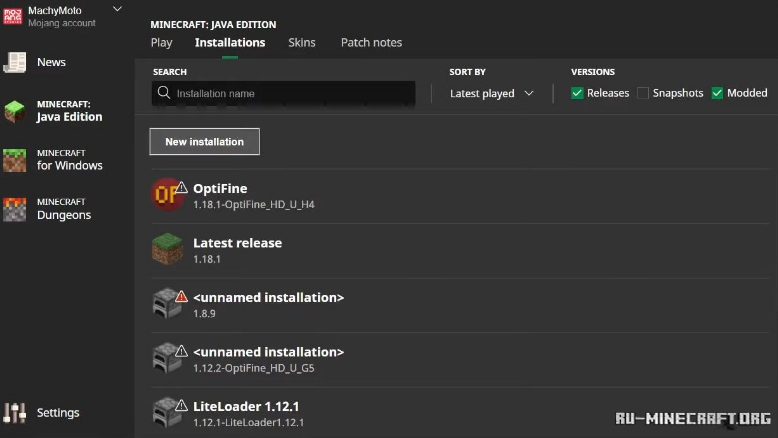The height and width of the screenshot is (438, 778).
Task: Open the Skins tab
Action: (301, 43)
